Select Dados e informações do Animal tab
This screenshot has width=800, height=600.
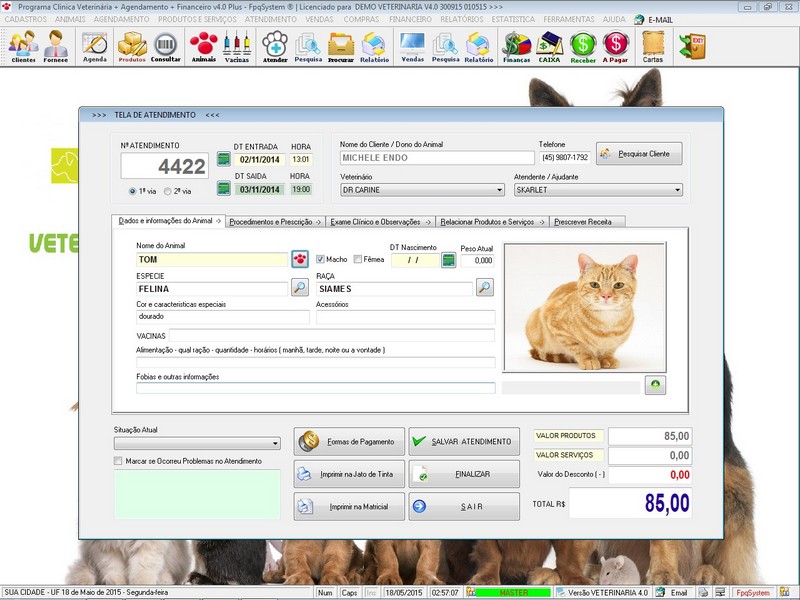[x=169, y=221]
